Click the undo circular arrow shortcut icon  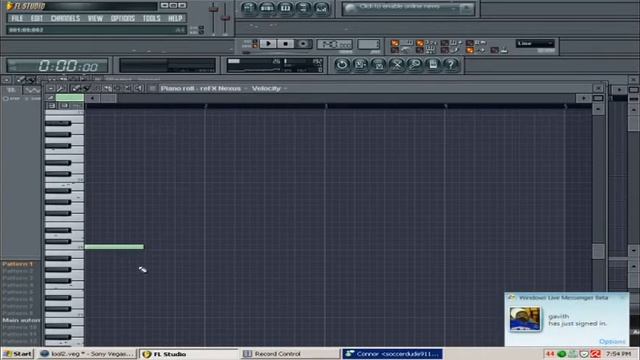tap(342, 64)
